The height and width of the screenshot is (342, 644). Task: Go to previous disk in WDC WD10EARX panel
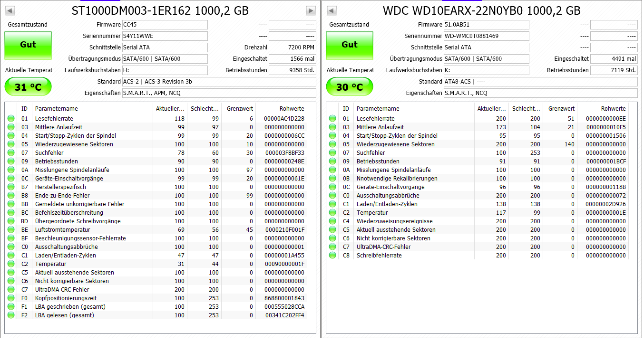332,10
